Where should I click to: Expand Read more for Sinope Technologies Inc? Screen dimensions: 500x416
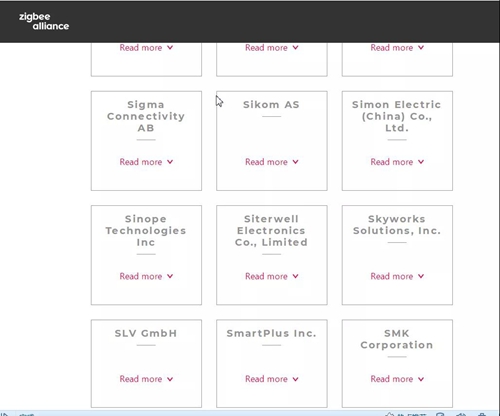(146, 276)
